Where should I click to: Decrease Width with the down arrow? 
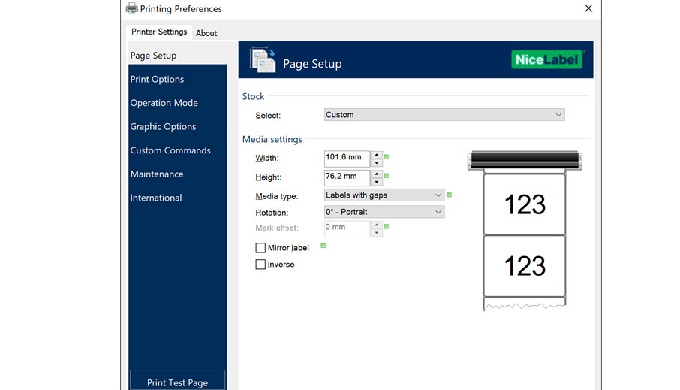pyautogui.click(x=376, y=163)
